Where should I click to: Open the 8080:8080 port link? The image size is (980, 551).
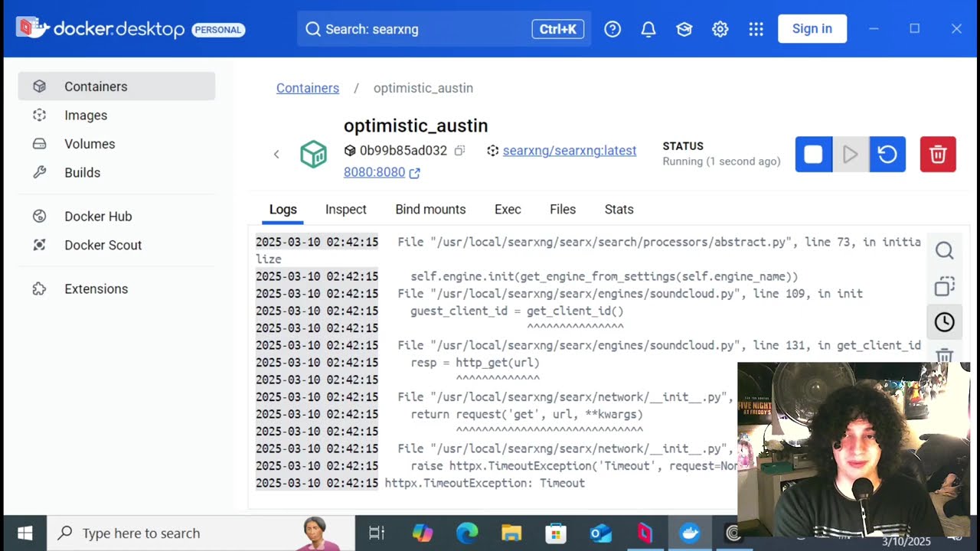pos(382,172)
